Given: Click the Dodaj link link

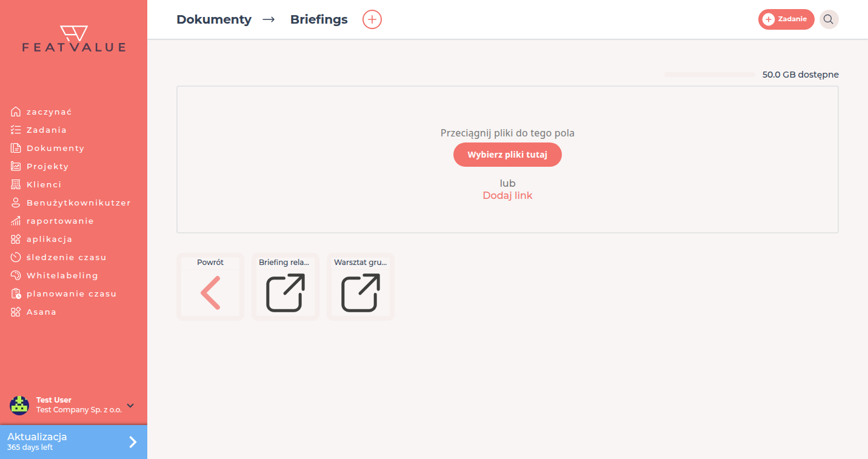Looking at the screenshot, I should pos(507,195).
